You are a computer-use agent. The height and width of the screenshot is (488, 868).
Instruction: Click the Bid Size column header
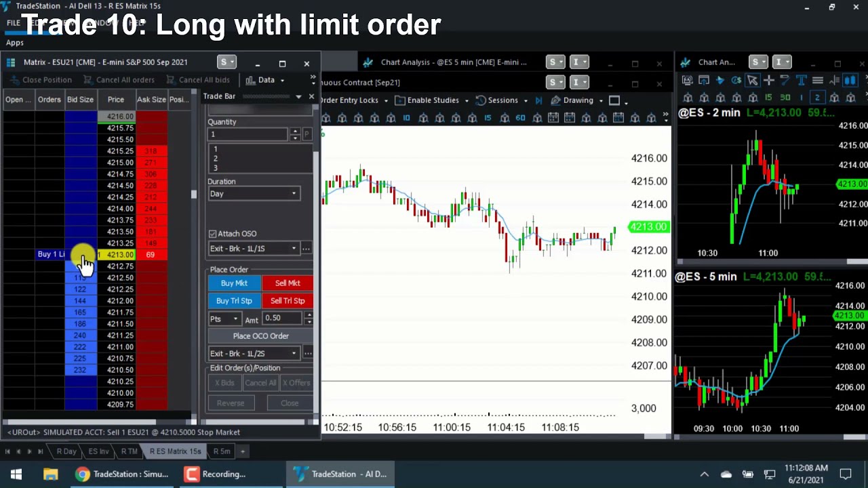80,100
